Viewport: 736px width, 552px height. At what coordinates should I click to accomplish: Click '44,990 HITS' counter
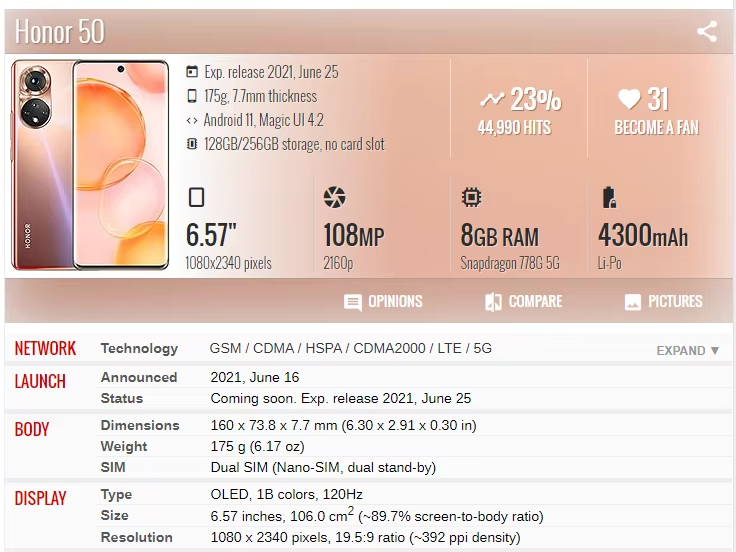[514, 128]
